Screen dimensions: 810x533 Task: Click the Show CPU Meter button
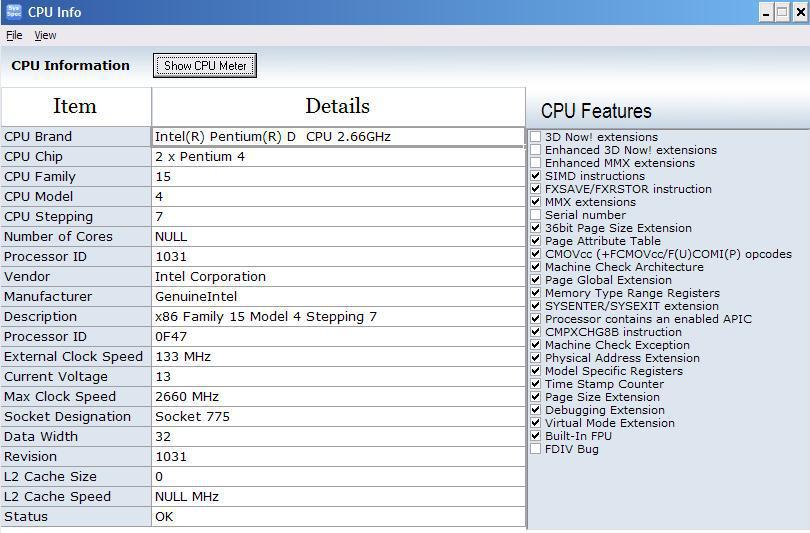coord(205,66)
